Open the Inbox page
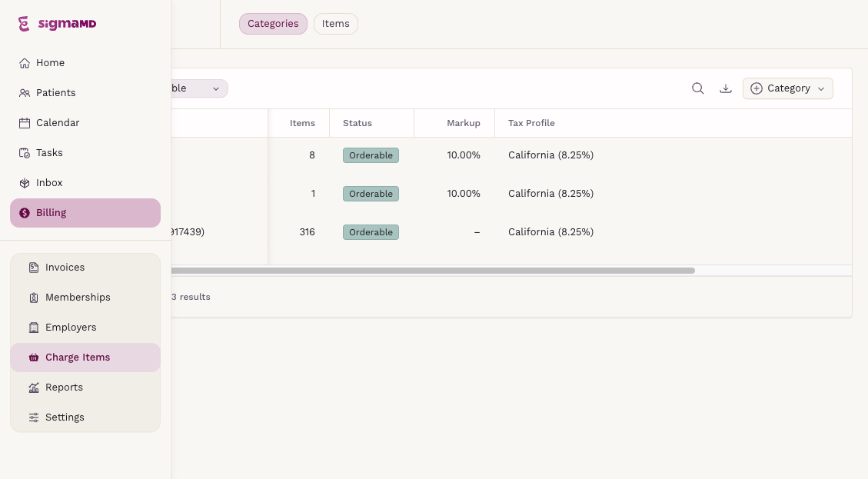The width and height of the screenshot is (868, 479). click(x=85, y=183)
